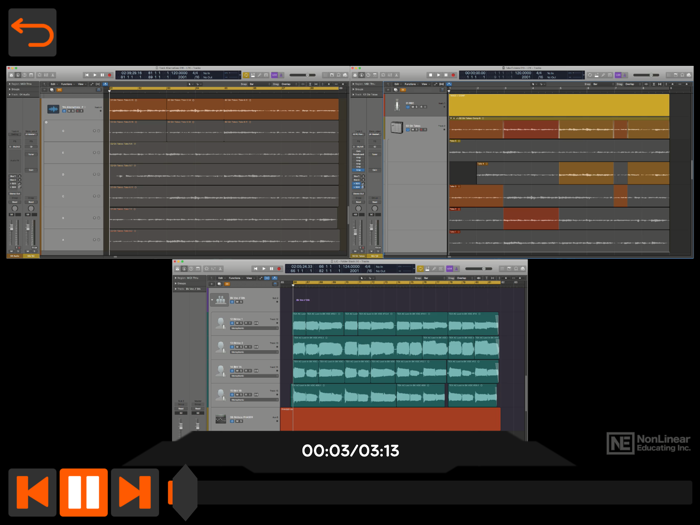The width and height of the screenshot is (700, 525).
Task: Open Edit menu in top-right Logic window
Action: click(x=396, y=84)
